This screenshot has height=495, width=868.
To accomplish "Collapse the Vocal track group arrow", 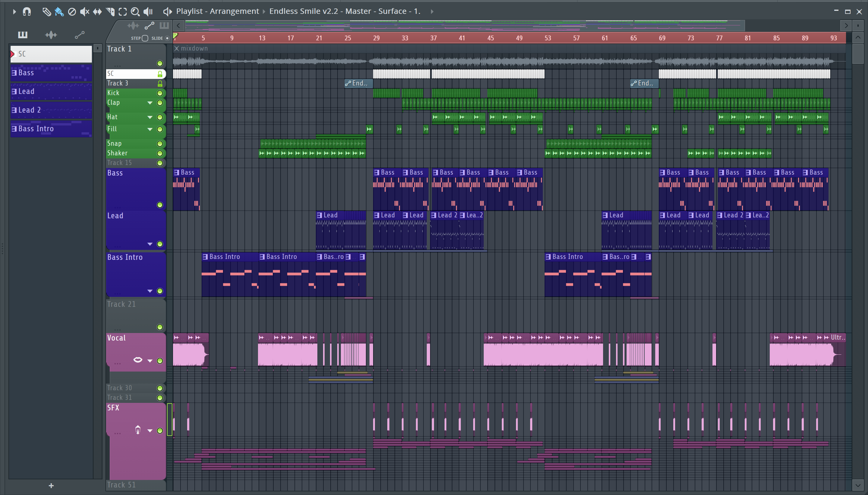I will pyautogui.click(x=150, y=361).
